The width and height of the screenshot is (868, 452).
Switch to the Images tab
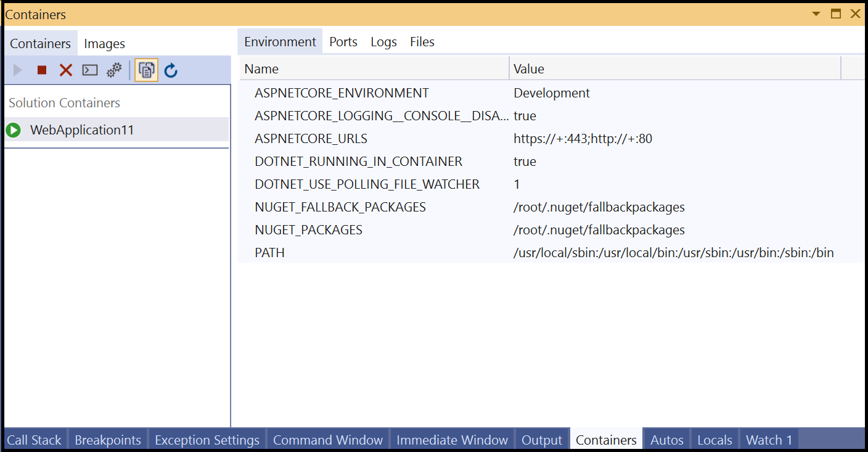pos(104,43)
